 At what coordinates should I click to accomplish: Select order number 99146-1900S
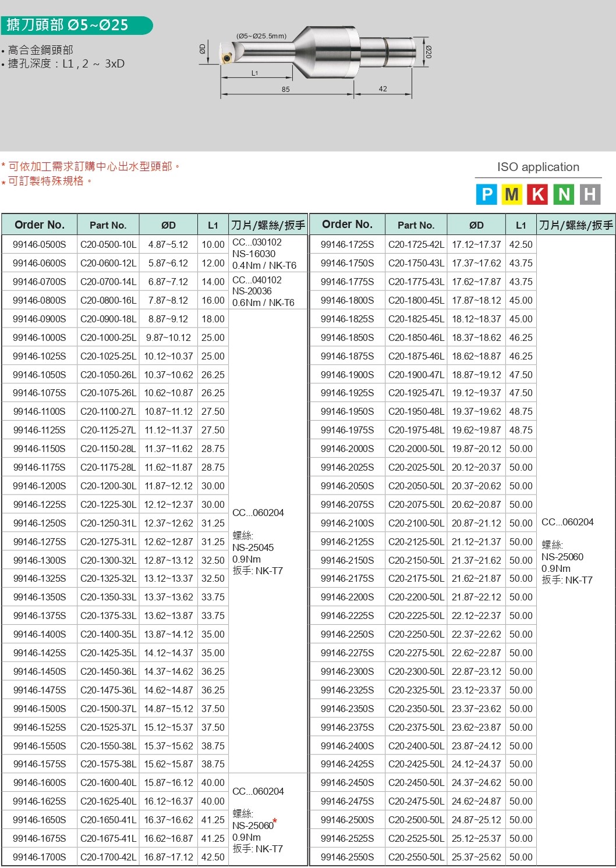point(348,375)
